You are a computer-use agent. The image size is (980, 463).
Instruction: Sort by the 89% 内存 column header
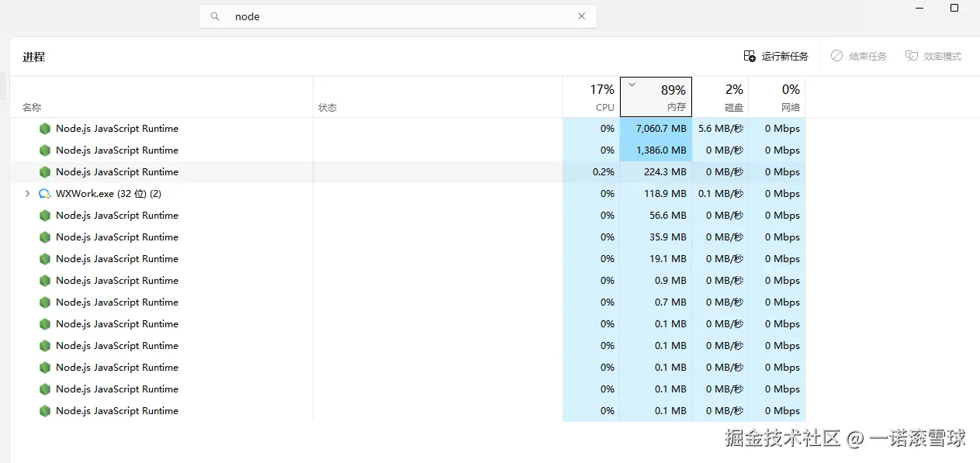656,97
